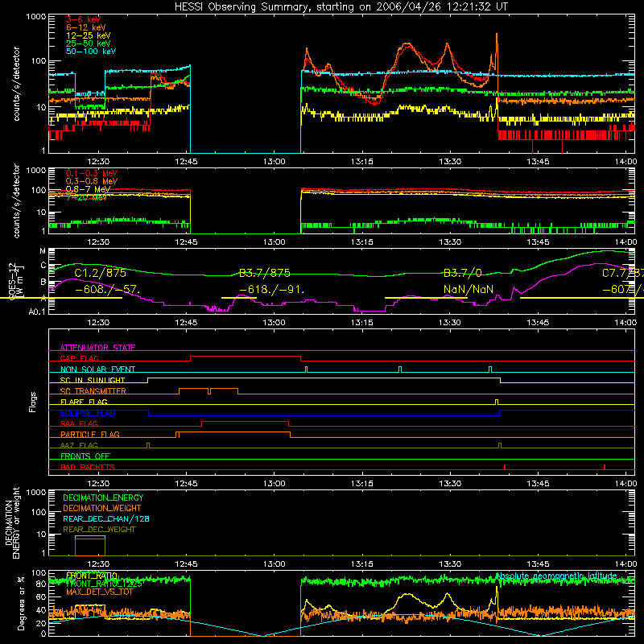Click the Flags vertical axis title
644x644 pixels.
tap(32, 402)
